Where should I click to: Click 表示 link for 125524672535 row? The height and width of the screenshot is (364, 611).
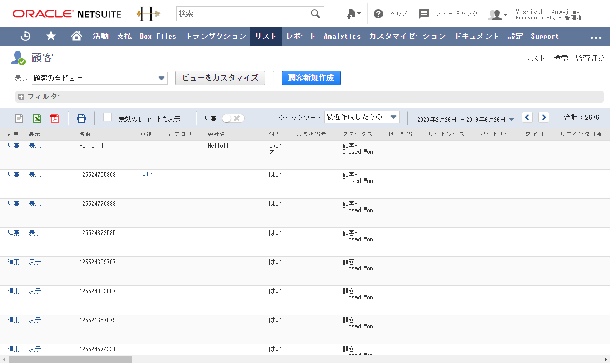coord(35,233)
